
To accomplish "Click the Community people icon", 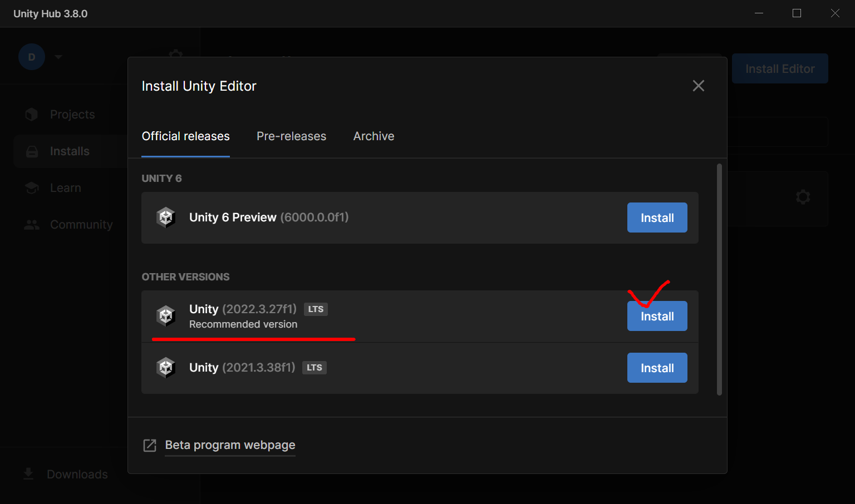I will 32,225.
